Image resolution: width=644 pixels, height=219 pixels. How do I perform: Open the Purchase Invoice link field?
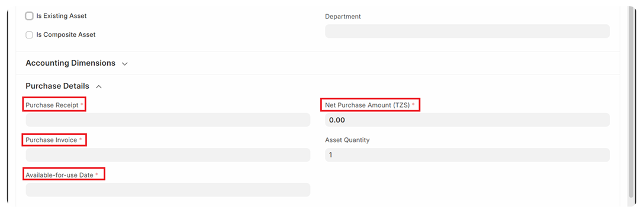pos(168,155)
